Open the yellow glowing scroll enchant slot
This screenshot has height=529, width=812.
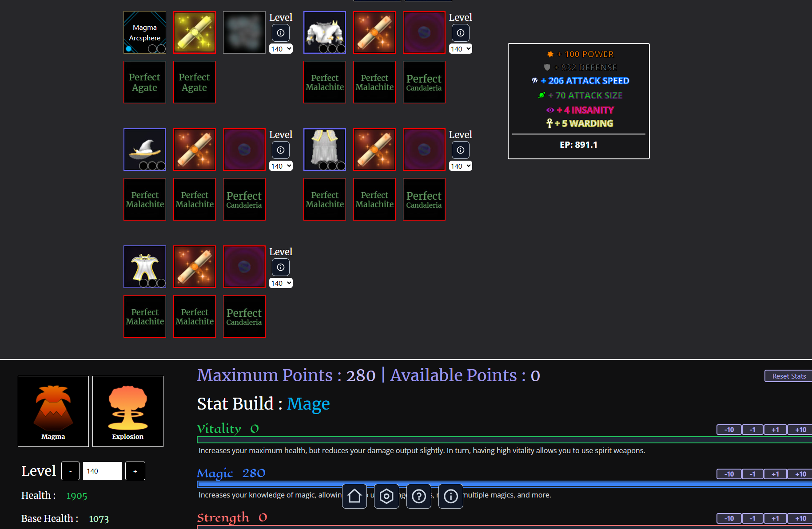point(195,32)
